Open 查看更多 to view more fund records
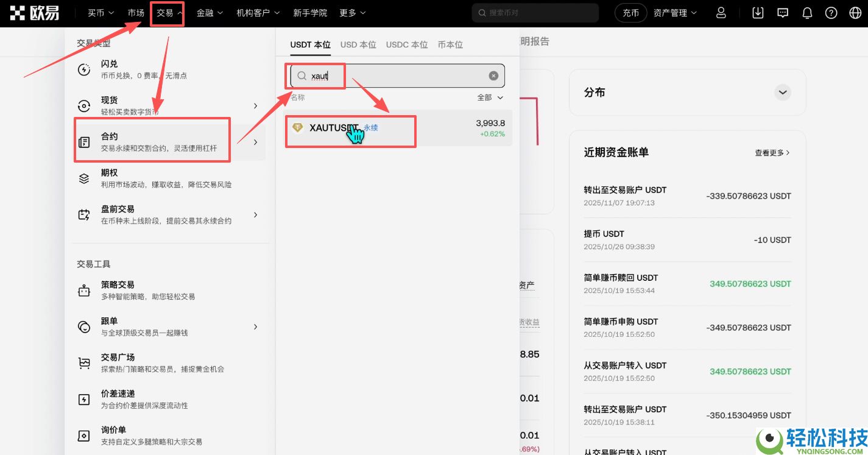Image resolution: width=868 pixels, height=455 pixels. click(772, 153)
